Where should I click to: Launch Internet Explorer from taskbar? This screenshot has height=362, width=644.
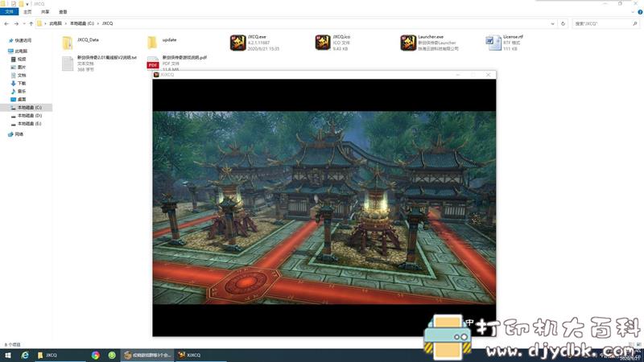[25, 356]
